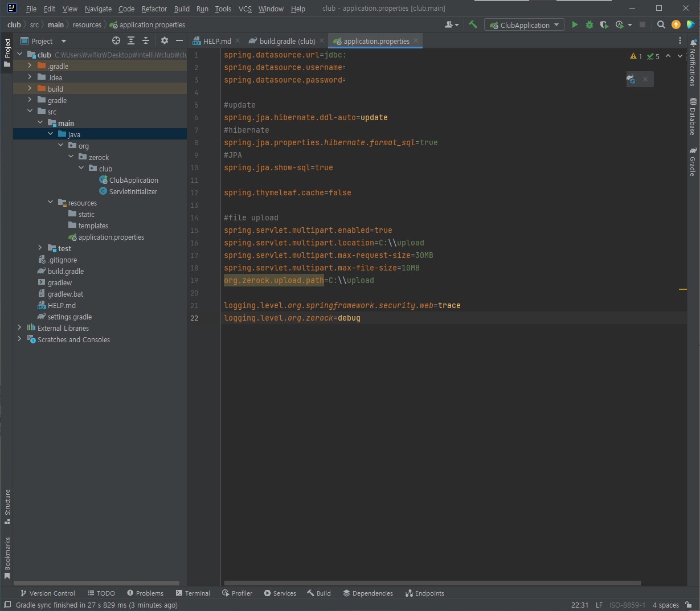Open the Gradle tool window
Viewport: 700px width, 611px height.
pyautogui.click(x=693, y=162)
